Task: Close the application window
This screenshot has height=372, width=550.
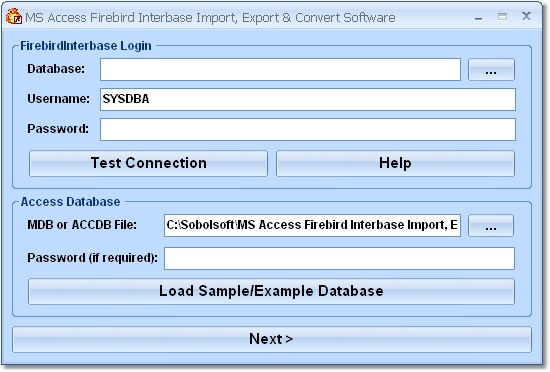Action: 526,16
